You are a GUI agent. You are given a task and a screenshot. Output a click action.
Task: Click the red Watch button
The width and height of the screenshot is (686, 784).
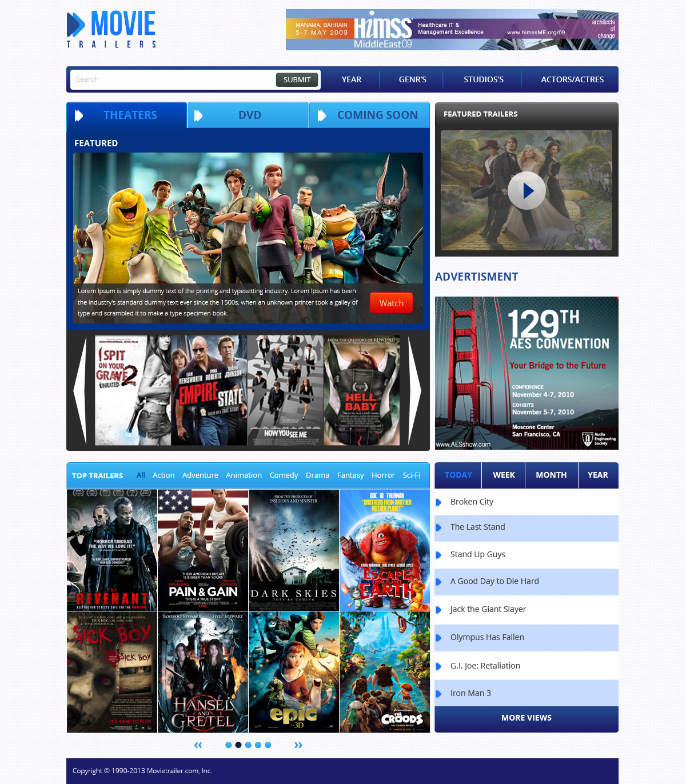(392, 303)
